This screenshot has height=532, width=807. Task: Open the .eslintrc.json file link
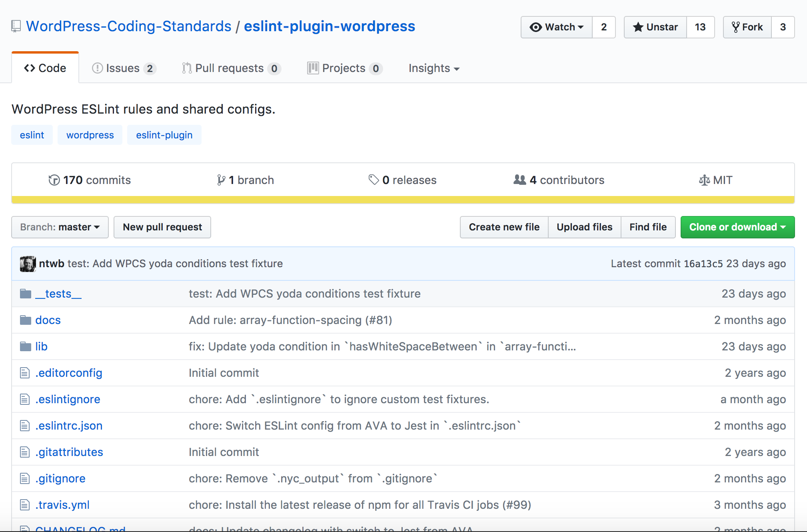[69, 426]
